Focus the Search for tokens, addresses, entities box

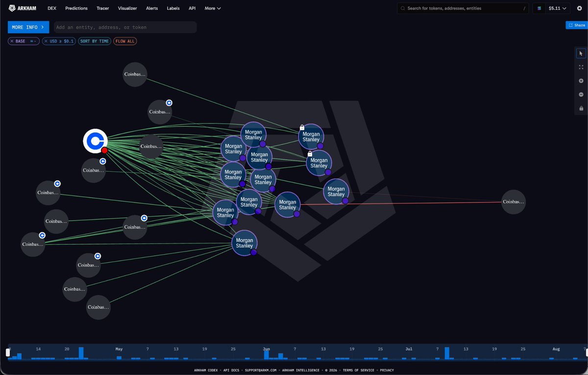[x=463, y=8]
